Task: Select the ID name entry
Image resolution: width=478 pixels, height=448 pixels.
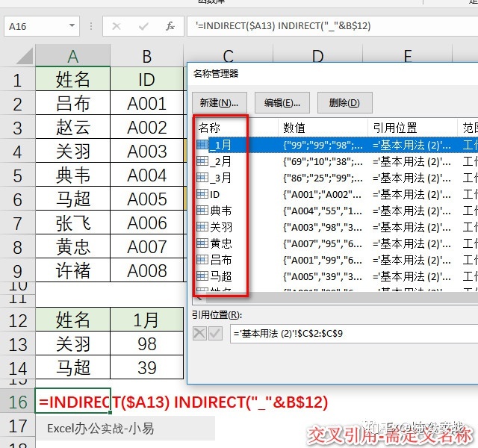Action: [214, 194]
